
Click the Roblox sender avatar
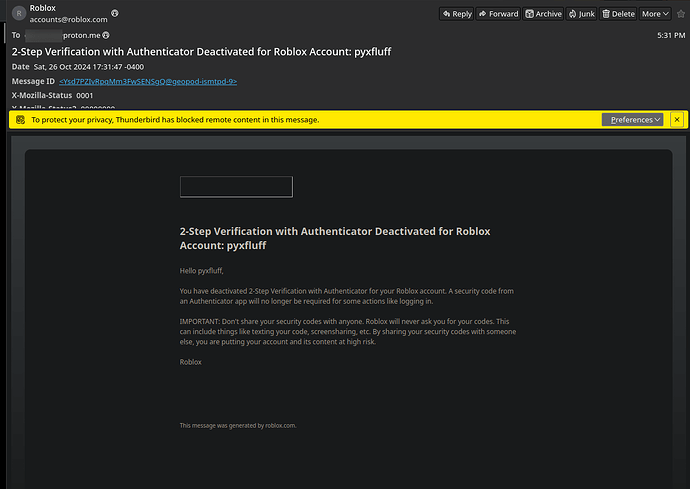click(19, 14)
